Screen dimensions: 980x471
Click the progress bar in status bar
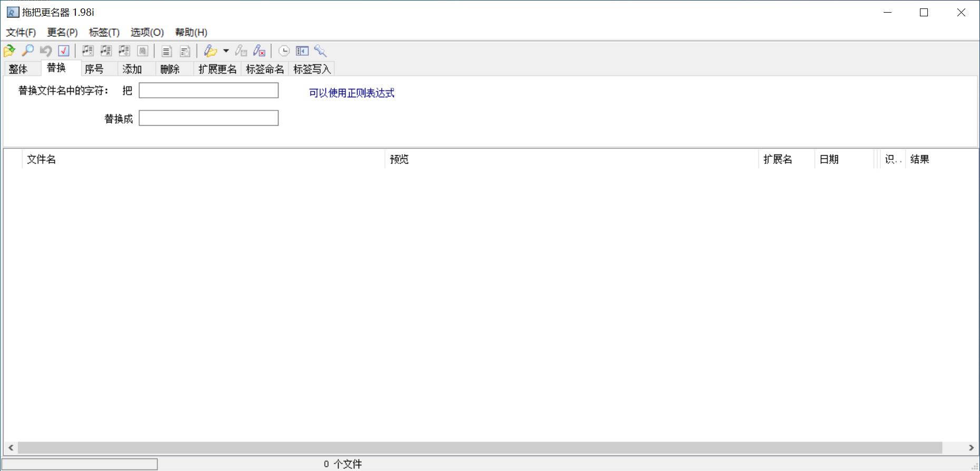coord(80,464)
